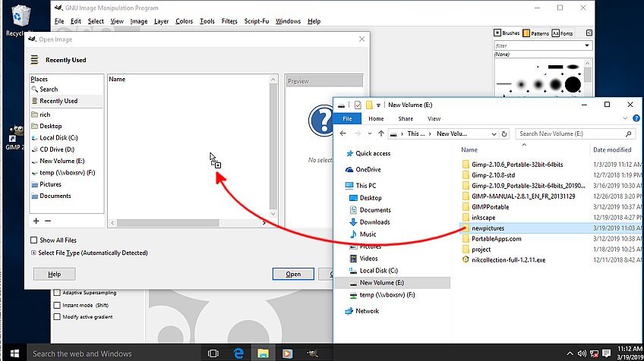Choose Search in the Places list
The width and height of the screenshot is (644, 361).
[x=45, y=89]
